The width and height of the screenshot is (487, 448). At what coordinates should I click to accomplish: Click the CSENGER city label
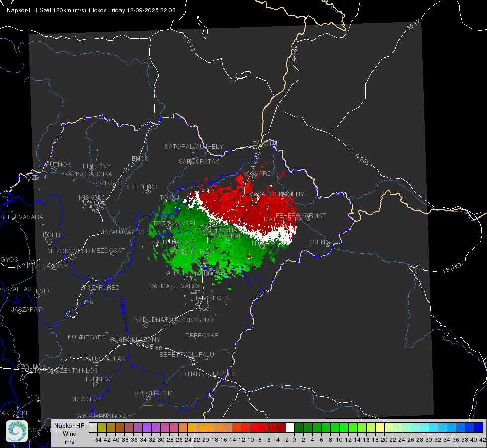click(323, 242)
